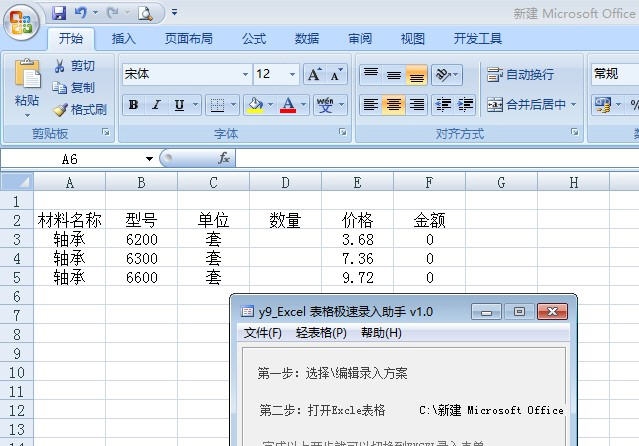639x446 pixels.
Task: Switch to 审阅 ribbon tab
Action: 360,39
